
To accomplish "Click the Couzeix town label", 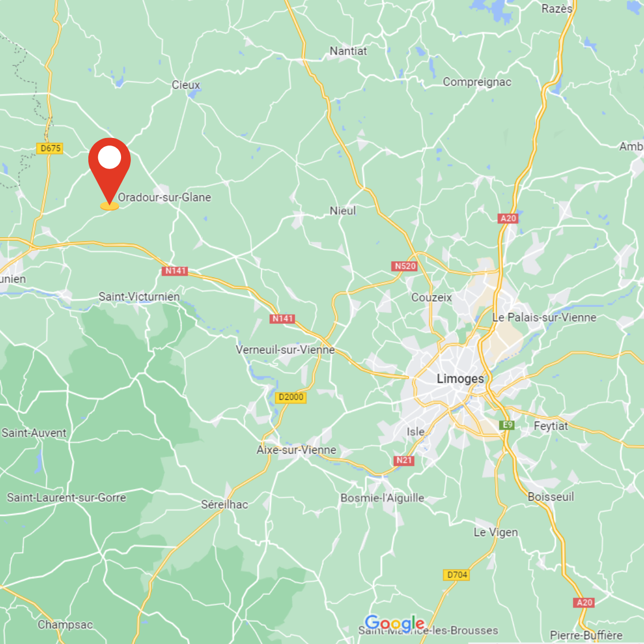I will pos(432,297).
